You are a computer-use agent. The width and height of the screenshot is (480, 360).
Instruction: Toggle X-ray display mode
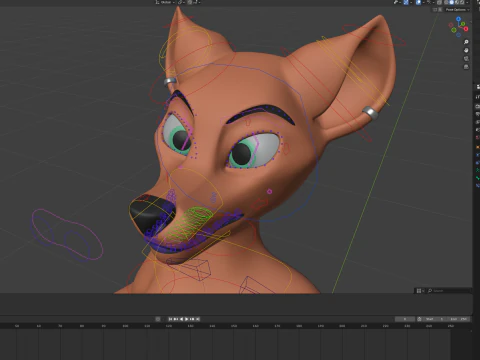click(x=439, y=2)
